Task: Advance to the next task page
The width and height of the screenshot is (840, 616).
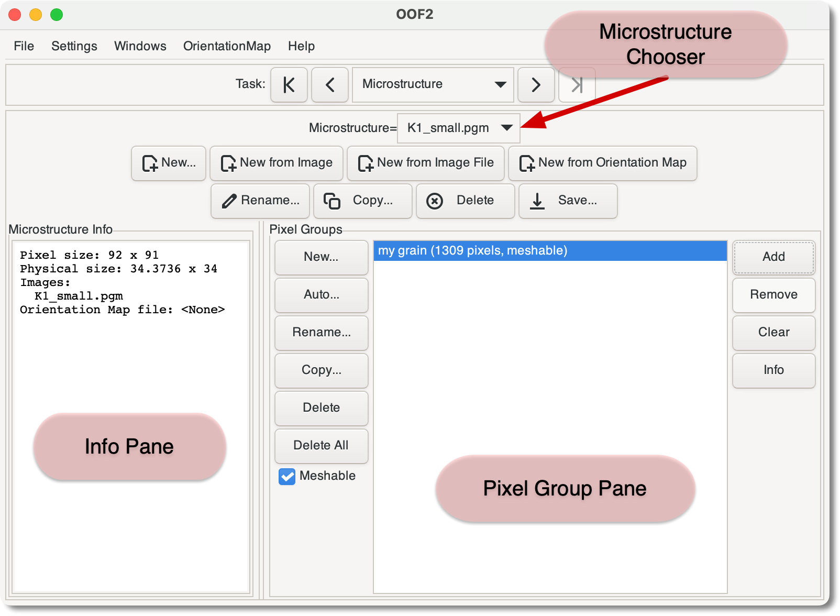Action: tap(536, 85)
